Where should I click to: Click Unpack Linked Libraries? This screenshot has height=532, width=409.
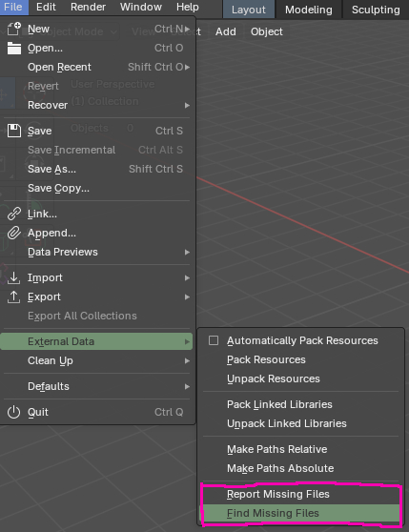(x=301, y=423)
